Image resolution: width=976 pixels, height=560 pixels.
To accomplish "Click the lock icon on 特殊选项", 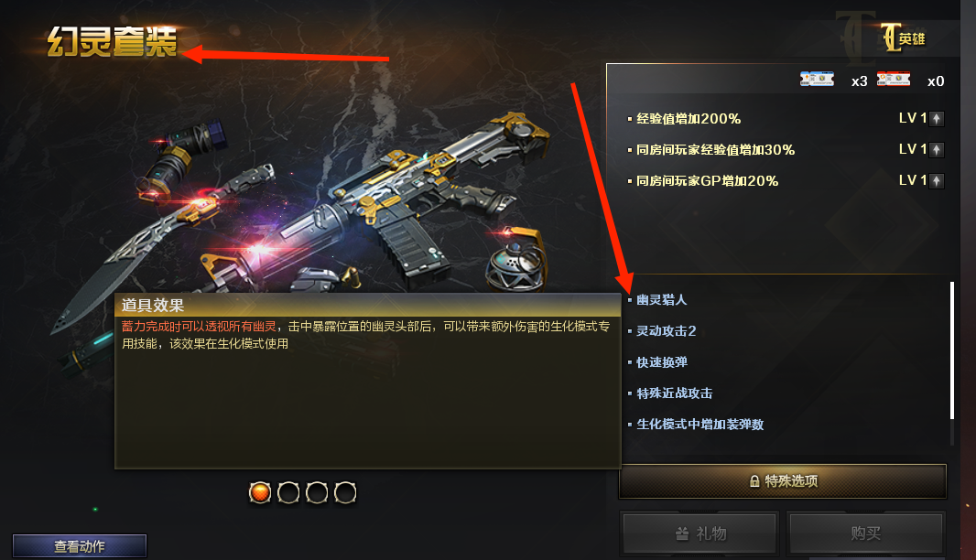I will click(754, 481).
